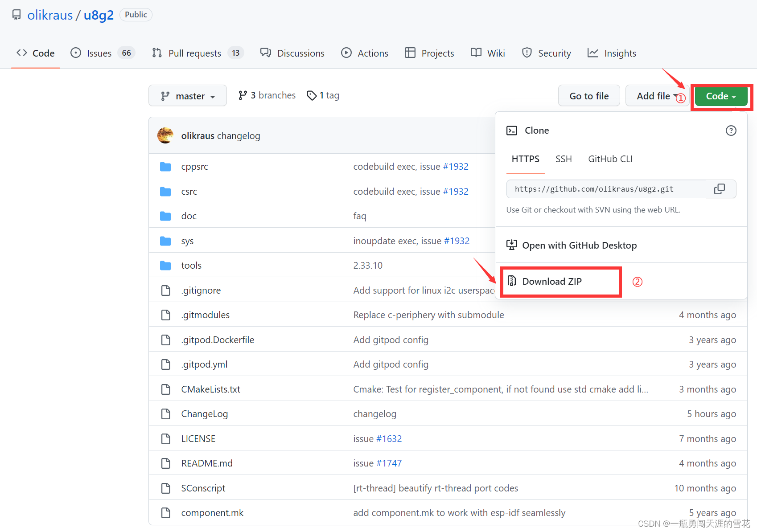The height and width of the screenshot is (532, 757).
Task: Open the component.mk file name
Action: pos(212,513)
